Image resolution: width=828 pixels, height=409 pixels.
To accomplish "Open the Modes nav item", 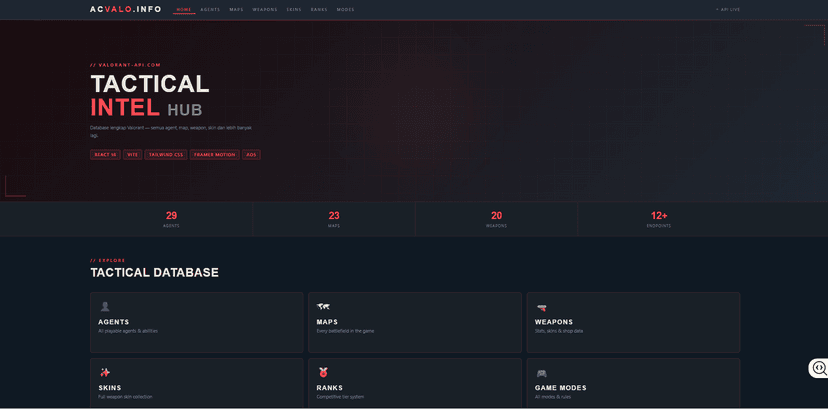I will [x=345, y=10].
